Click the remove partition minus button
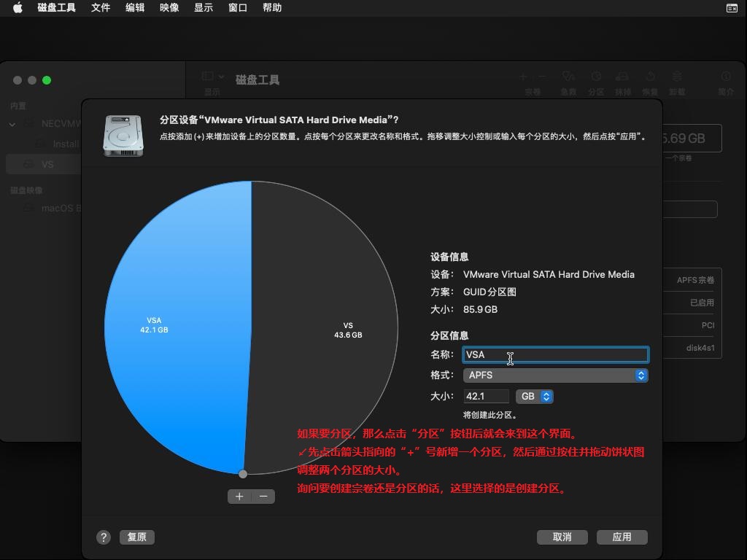This screenshot has width=747, height=560. click(x=263, y=497)
